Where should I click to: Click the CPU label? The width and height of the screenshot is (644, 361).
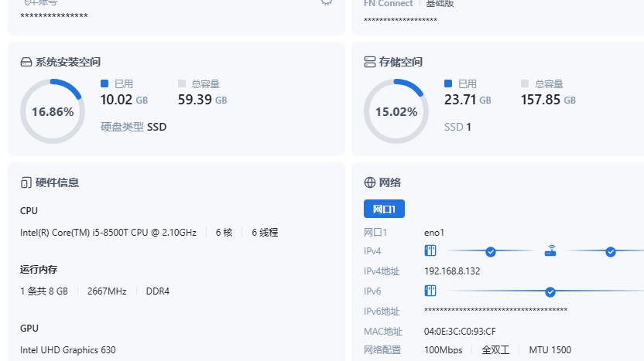pos(29,211)
